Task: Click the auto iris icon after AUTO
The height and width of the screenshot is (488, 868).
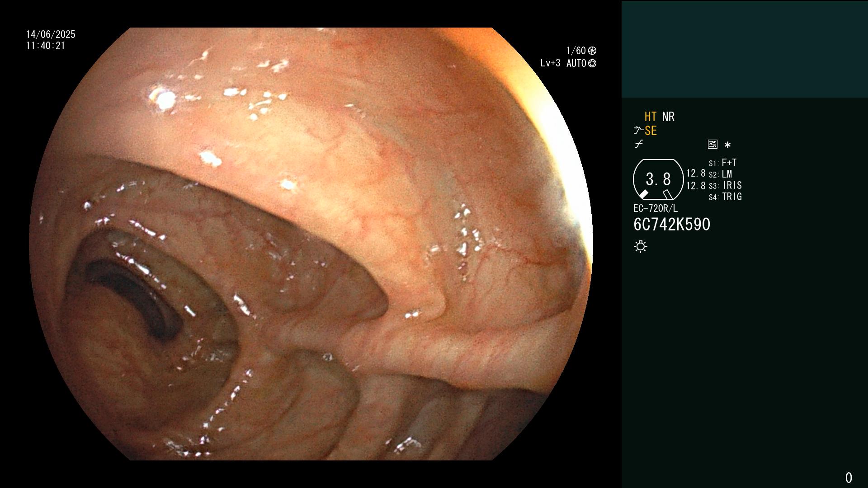Action: pos(592,63)
